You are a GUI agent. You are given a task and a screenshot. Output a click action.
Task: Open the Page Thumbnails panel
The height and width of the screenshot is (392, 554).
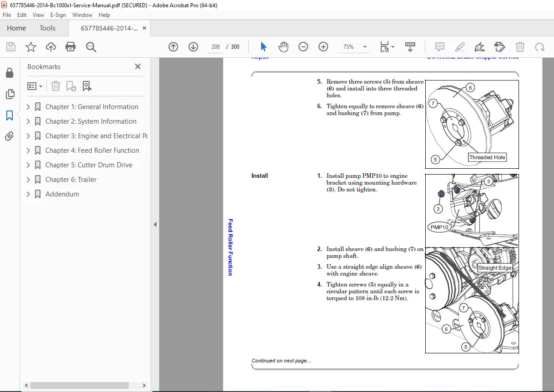tap(10, 94)
